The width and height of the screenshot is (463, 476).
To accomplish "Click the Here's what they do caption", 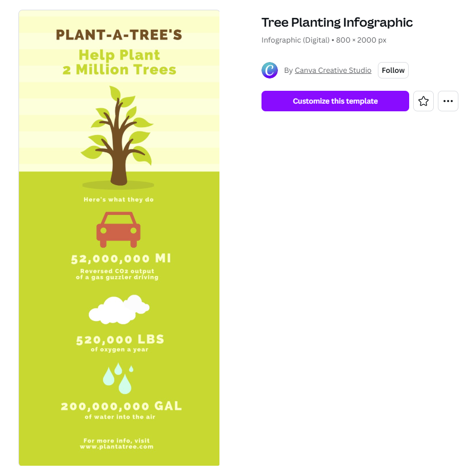I will click(x=118, y=200).
